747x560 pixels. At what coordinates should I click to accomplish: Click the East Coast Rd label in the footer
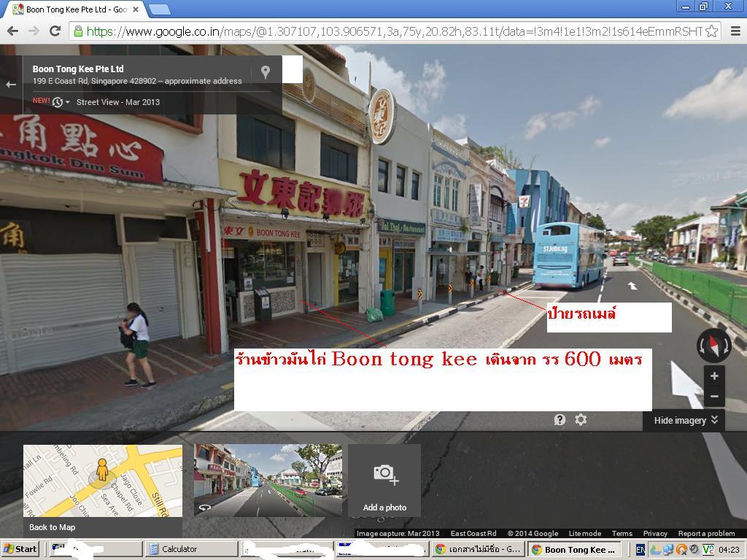click(x=473, y=533)
